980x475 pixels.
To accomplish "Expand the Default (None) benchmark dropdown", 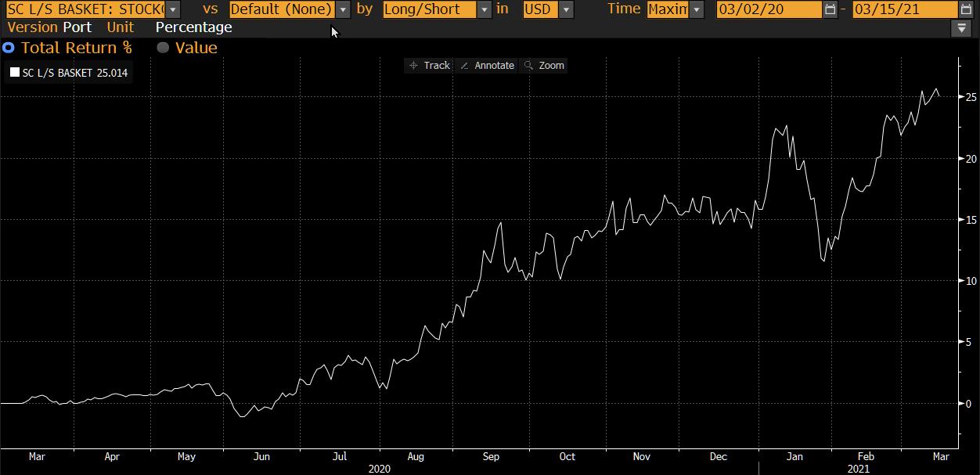I will [x=343, y=9].
